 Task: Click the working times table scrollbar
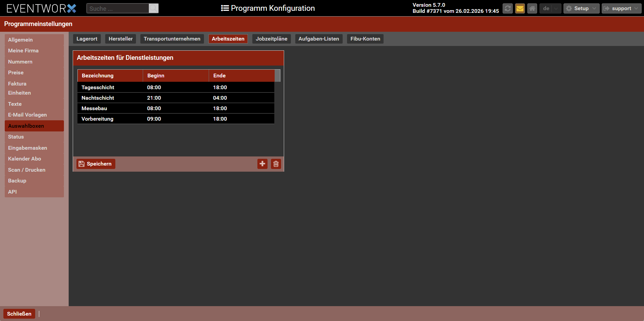pos(277,76)
